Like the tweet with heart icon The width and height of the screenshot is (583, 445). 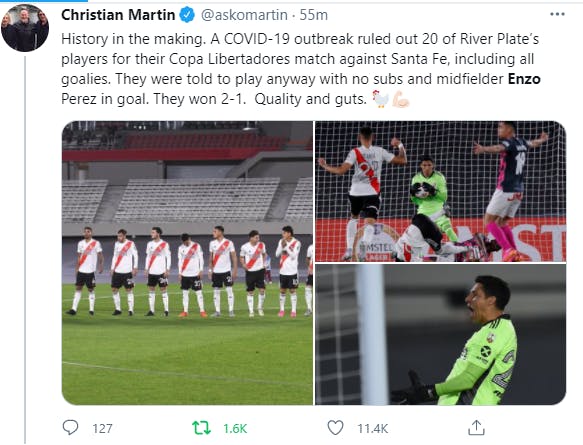click(x=335, y=428)
